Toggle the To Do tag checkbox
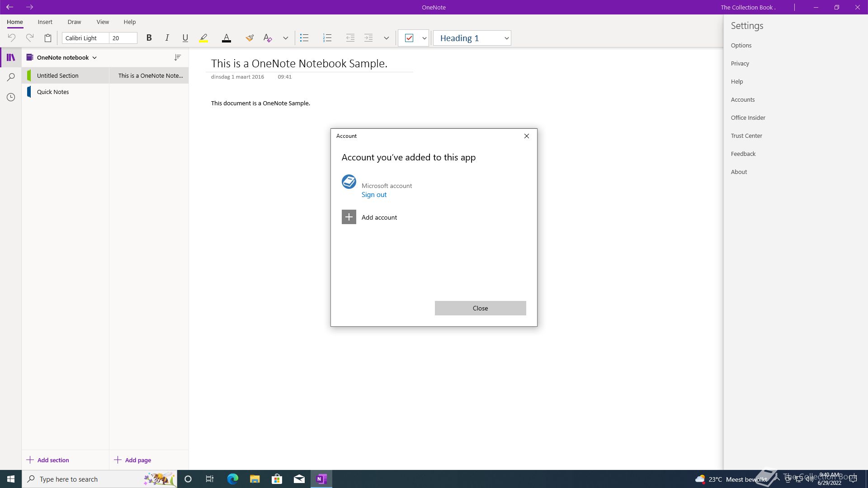This screenshot has width=868, height=488. (409, 38)
